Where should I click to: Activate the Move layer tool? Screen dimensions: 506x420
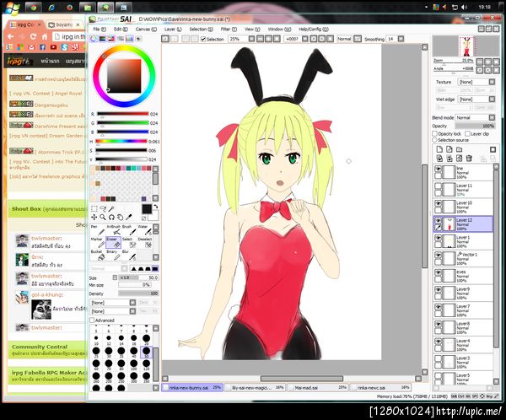point(94,218)
